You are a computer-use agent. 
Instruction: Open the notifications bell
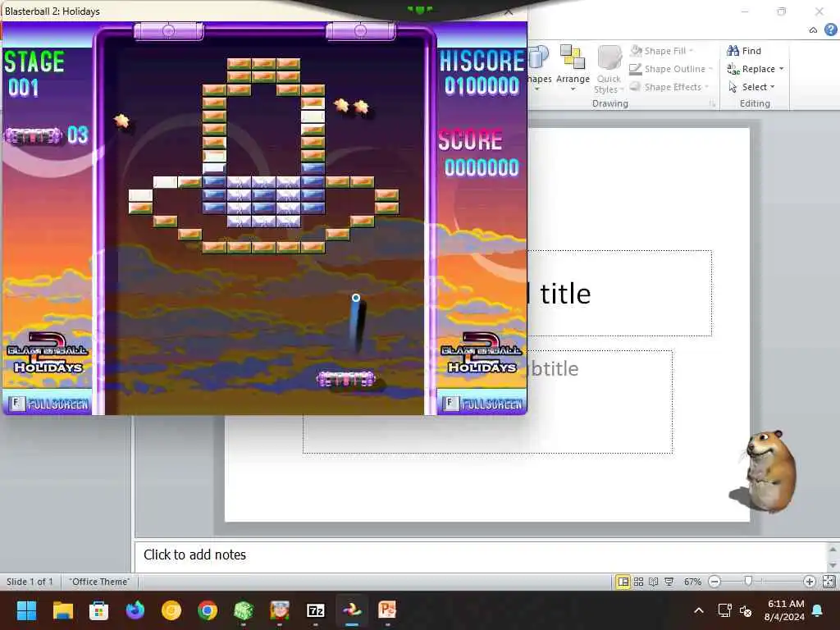coord(818,610)
